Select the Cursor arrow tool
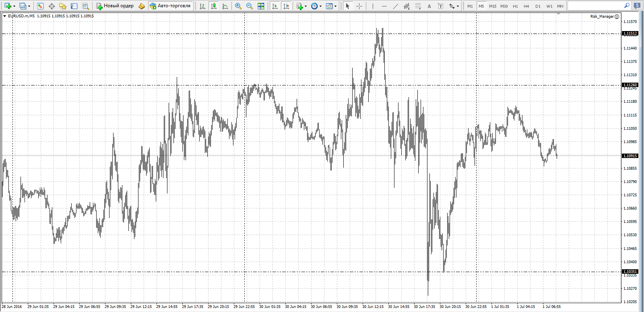 (348, 6)
